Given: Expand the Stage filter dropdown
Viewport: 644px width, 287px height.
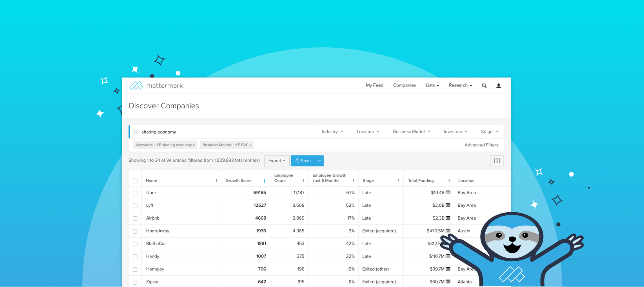Looking at the screenshot, I should coord(490,132).
